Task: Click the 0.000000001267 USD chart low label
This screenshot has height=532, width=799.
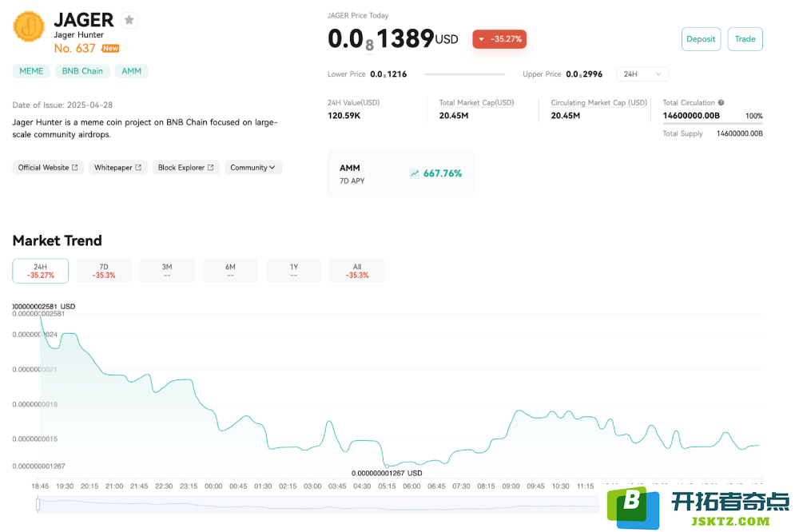Action: coord(387,474)
